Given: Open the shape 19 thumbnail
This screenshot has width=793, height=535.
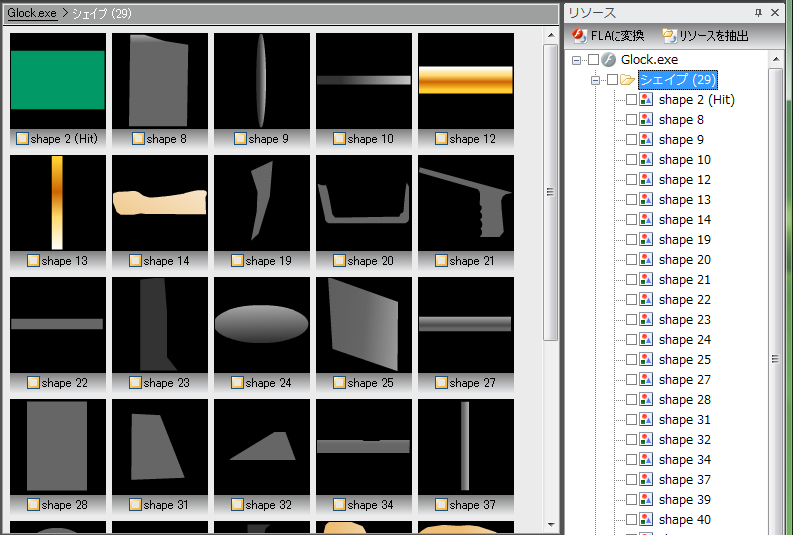Looking at the screenshot, I should point(262,203).
